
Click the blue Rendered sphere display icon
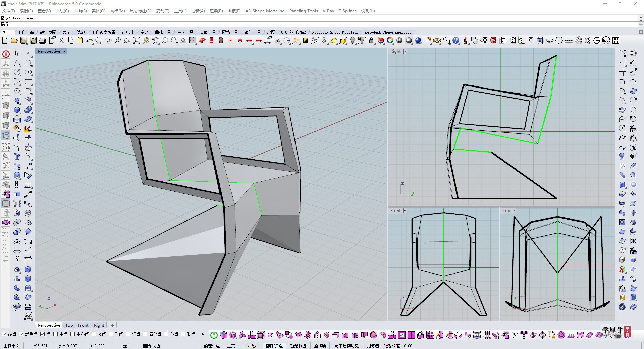(418, 41)
